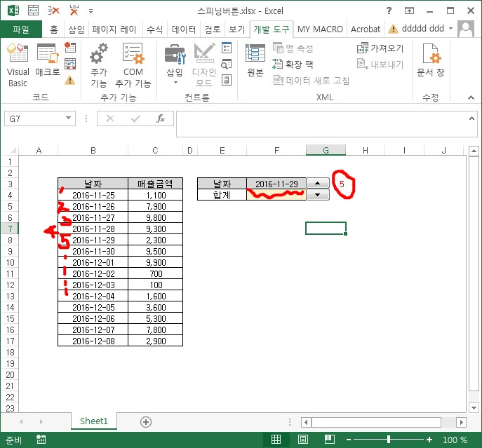Click Insert Function fx button

click(x=161, y=118)
